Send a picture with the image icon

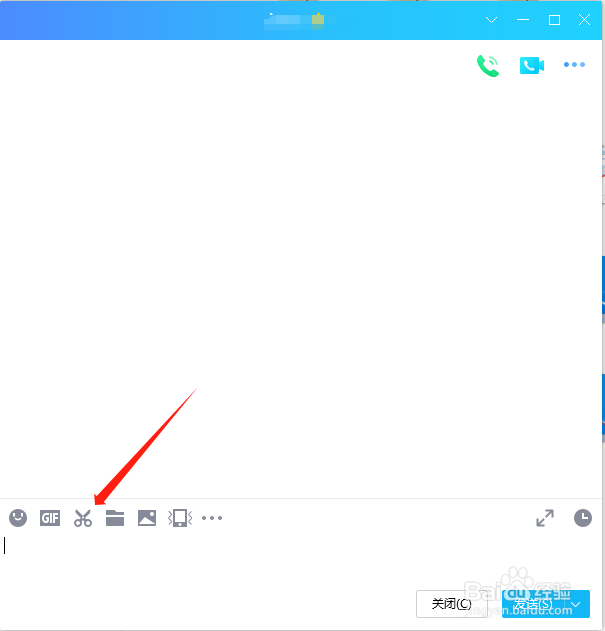[147, 518]
